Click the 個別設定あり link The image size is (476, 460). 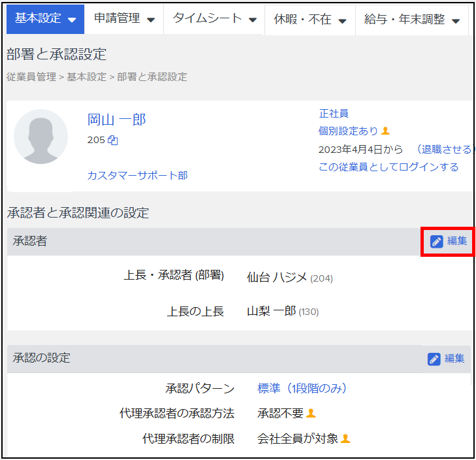[348, 131]
